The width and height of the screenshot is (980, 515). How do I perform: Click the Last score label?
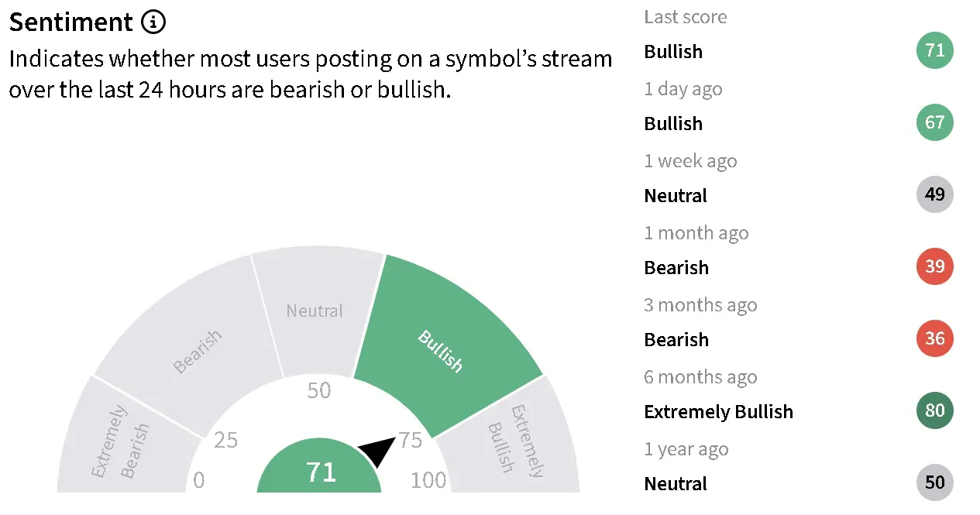pos(685,17)
